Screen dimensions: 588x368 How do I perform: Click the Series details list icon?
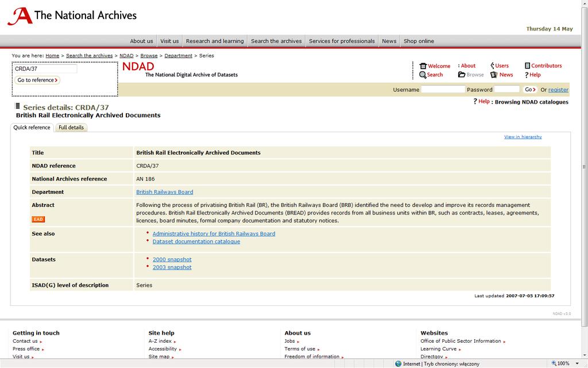pos(17,106)
